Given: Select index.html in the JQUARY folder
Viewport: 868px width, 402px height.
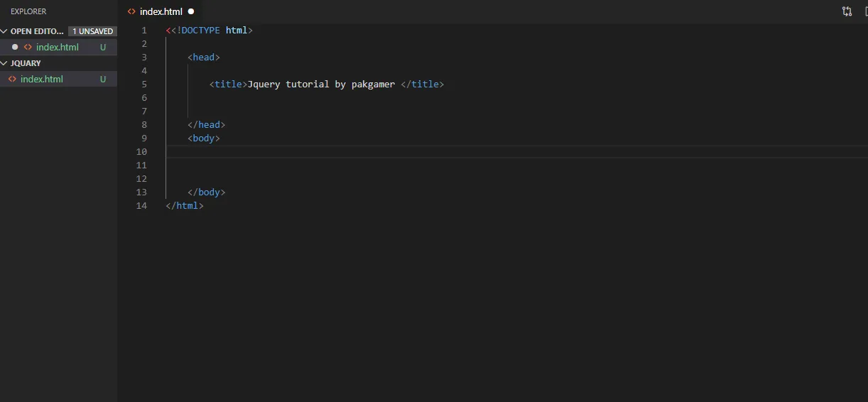Looking at the screenshot, I should [x=58, y=79].
